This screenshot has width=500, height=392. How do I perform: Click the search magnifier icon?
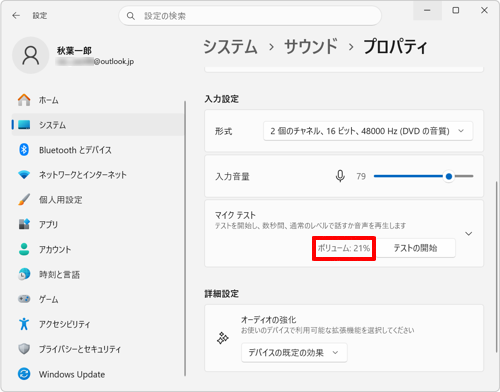point(131,16)
